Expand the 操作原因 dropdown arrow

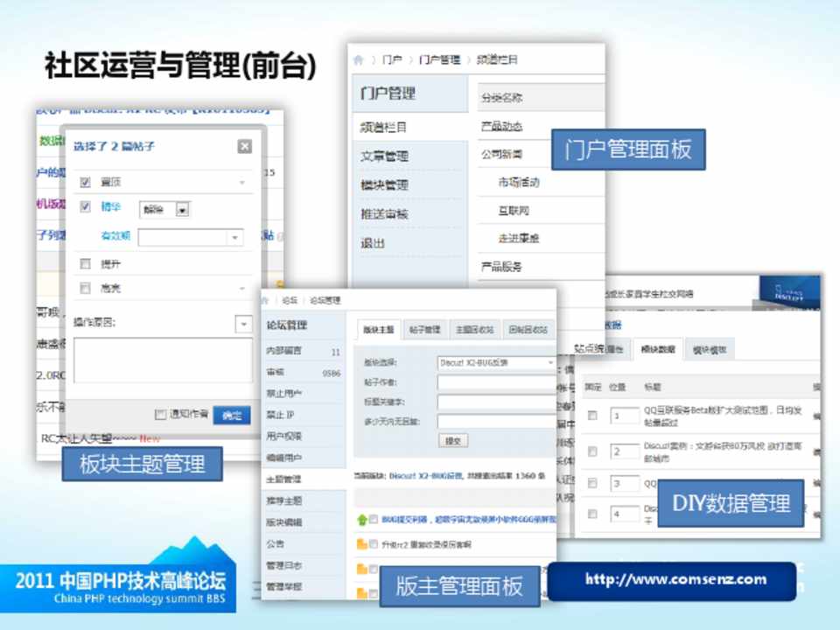pos(243,324)
